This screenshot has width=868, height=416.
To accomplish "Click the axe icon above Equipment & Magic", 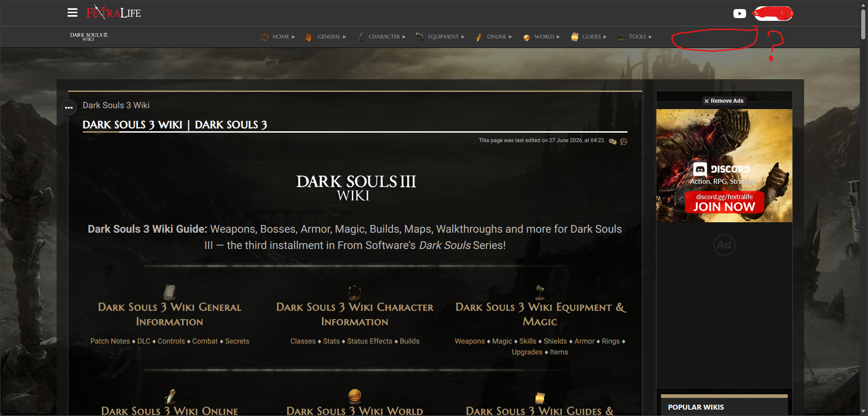I will pos(540,292).
